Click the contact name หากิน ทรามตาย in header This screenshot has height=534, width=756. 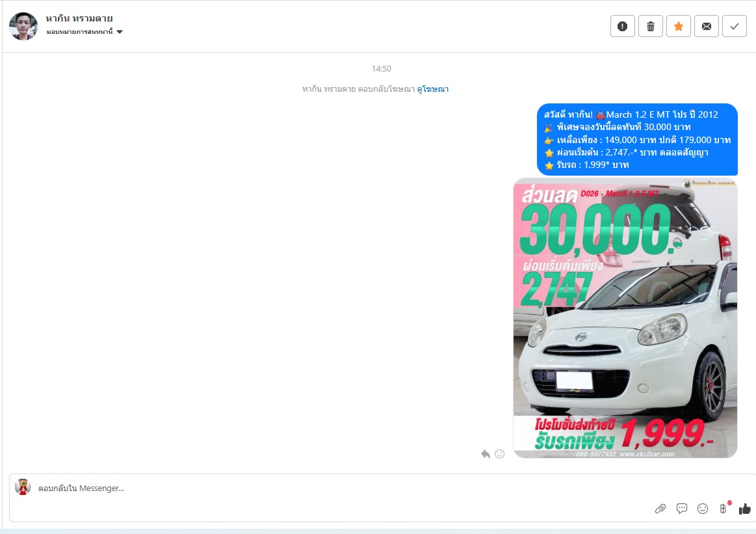pyautogui.click(x=79, y=18)
